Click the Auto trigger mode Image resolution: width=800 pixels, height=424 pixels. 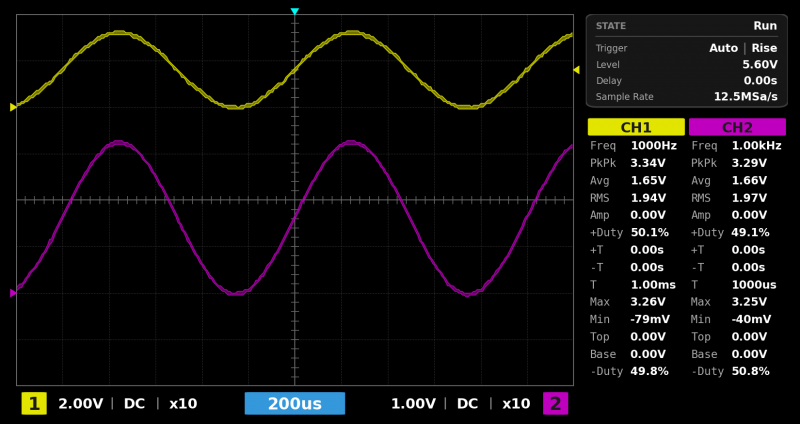[723, 48]
